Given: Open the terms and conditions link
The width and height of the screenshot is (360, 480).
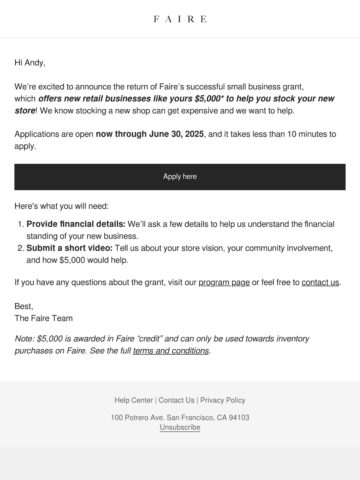Looking at the screenshot, I should pyautogui.click(x=171, y=351).
